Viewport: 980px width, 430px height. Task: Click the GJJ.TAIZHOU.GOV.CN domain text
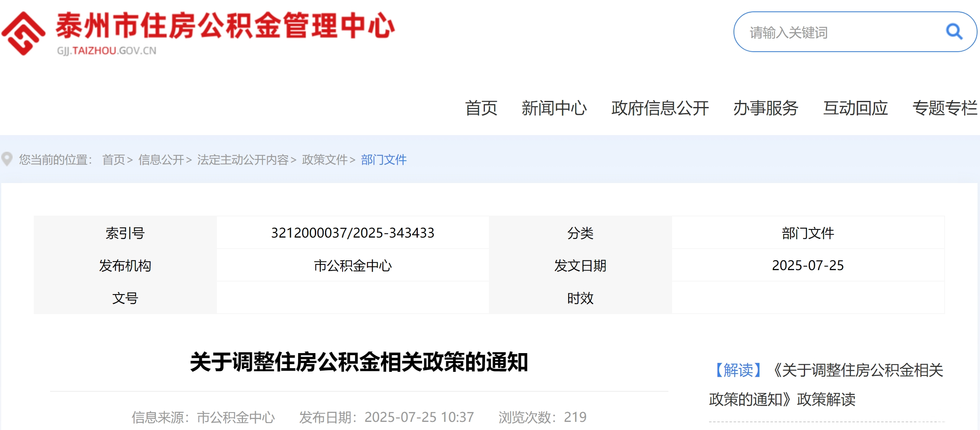[x=107, y=50]
